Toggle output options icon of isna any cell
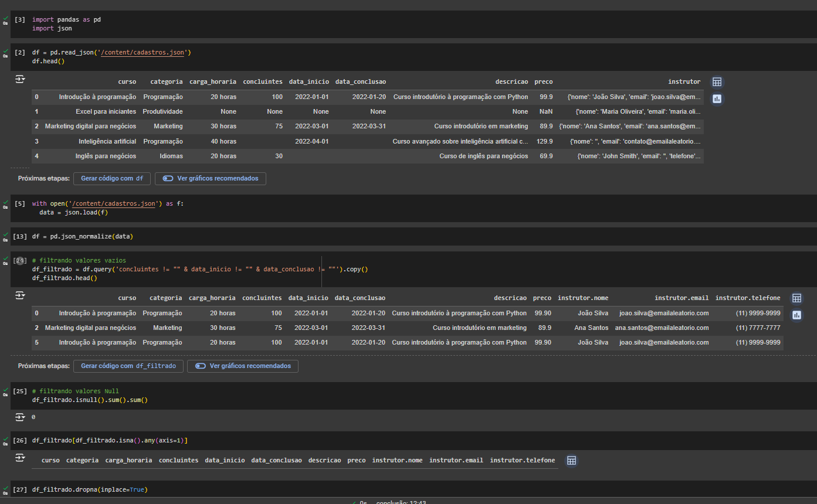This screenshot has width=817, height=504. [x=20, y=457]
